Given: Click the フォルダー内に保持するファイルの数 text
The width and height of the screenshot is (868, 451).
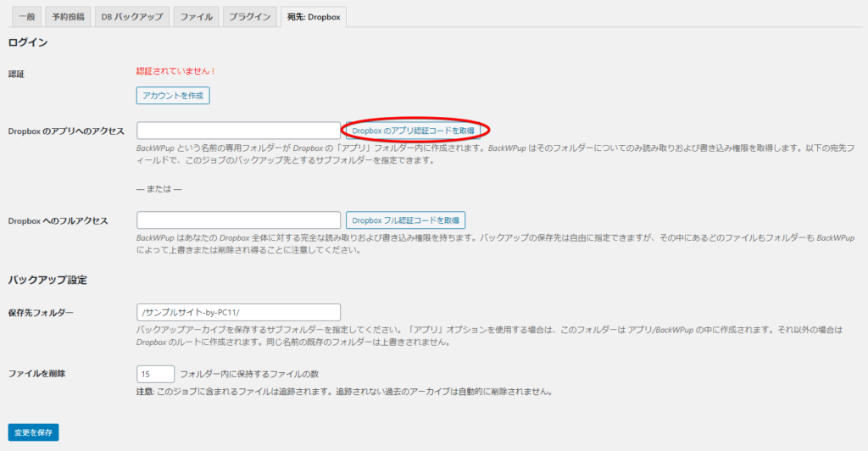Looking at the screenshot, I should (x=249, y=374).
